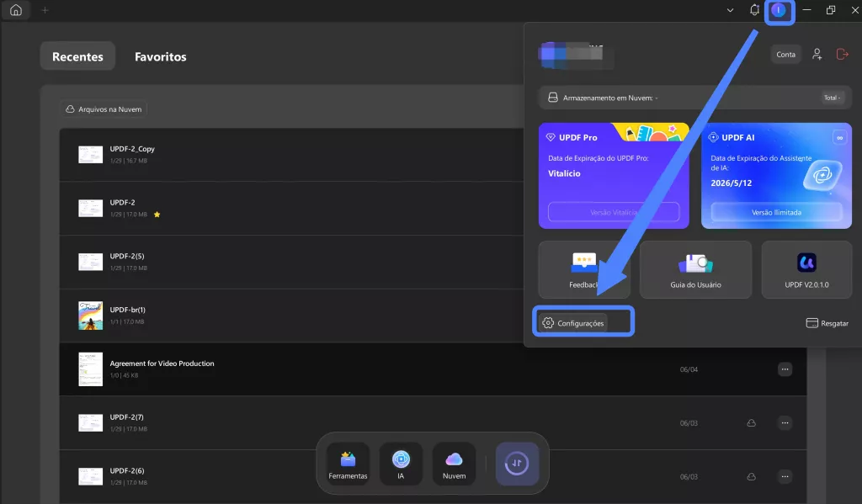862x504 pixels.
Task: Open more options for UPDF-2(6)
Action: click(785, 476)
